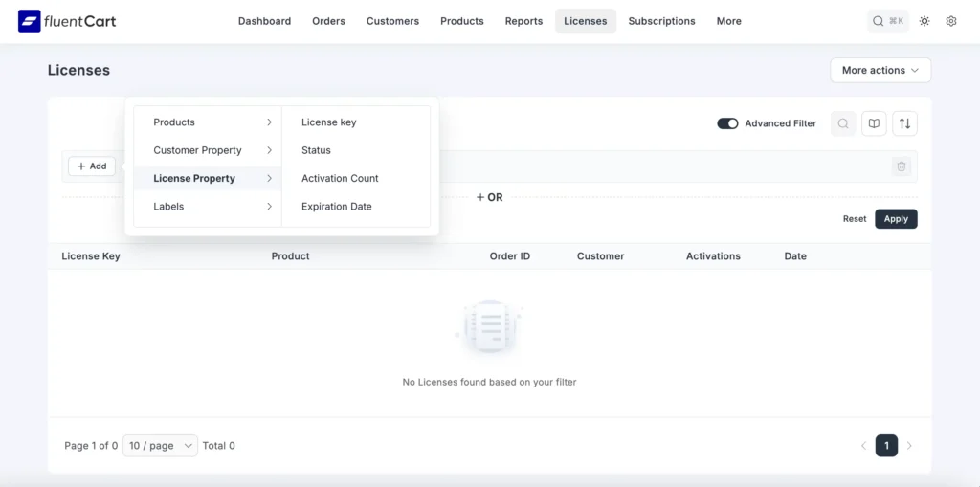
Task: Click the fluentCart logo icon
Action: (x=30, y=21)
